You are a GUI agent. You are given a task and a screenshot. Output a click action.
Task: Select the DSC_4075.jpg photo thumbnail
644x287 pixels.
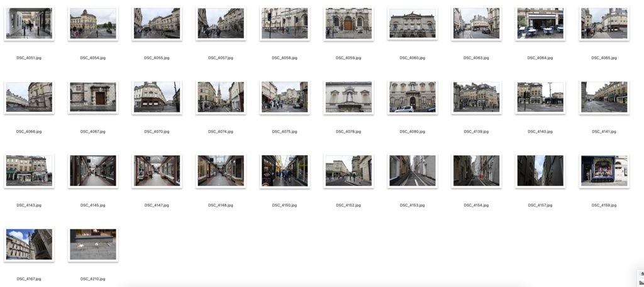285,97
